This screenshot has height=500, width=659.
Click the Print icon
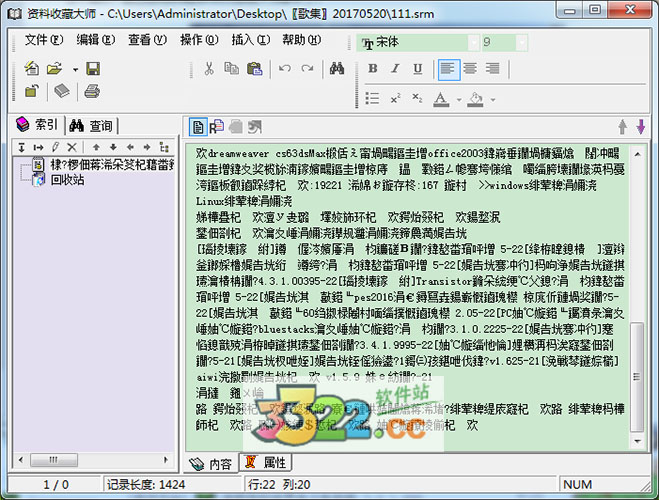(92, 91)
